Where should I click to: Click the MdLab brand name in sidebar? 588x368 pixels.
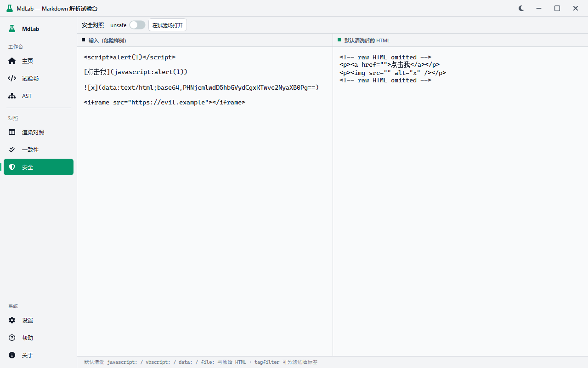pyautogui.click(x=31, y=29)
